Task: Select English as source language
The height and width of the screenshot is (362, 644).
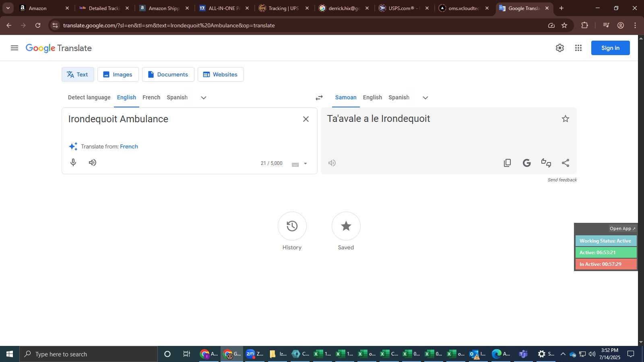Action: click(126, 97)
